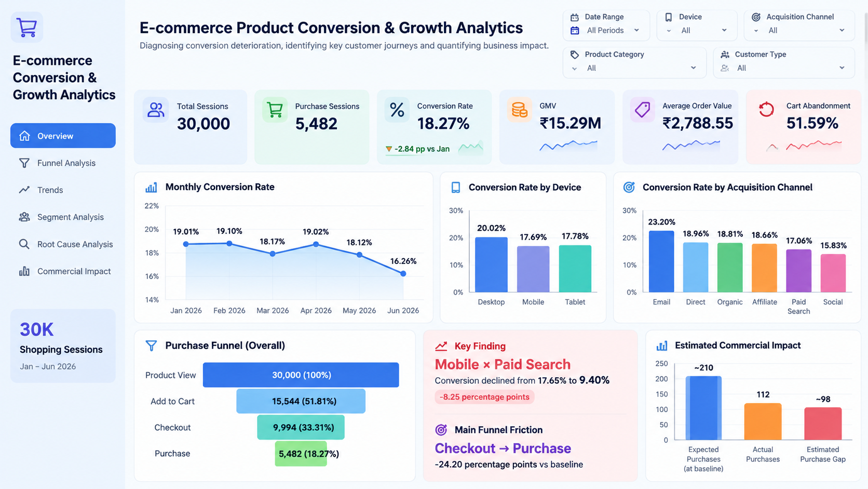The height and width of the screenshot is (489, 868).
Task: Click the Purchase funnel bar
Action: [301, 454]
